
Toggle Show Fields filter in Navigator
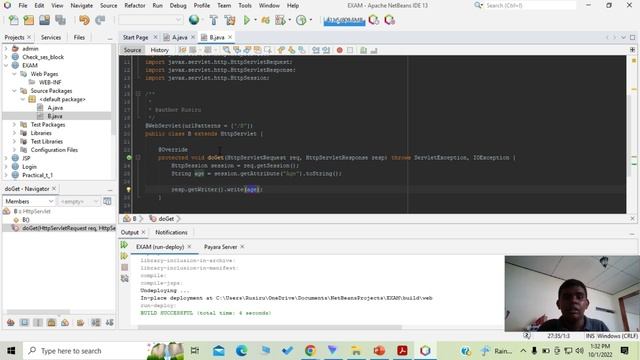coord(24,322)
